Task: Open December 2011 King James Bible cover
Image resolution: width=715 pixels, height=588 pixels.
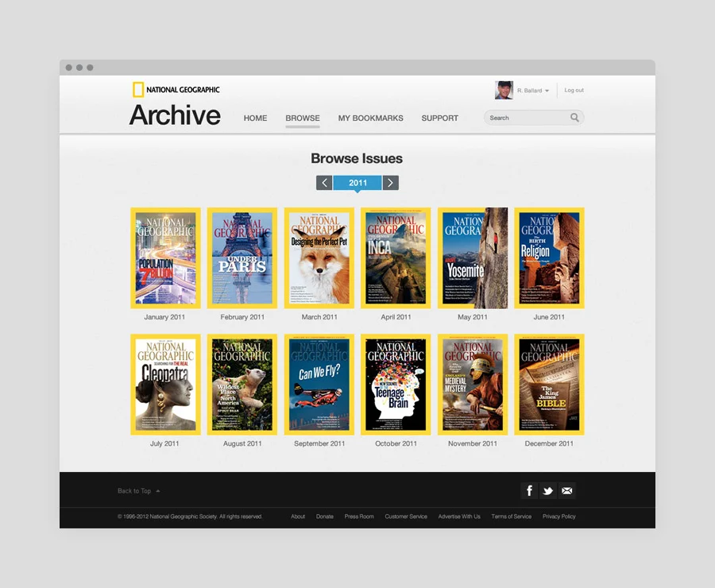Action: point(549,385)
